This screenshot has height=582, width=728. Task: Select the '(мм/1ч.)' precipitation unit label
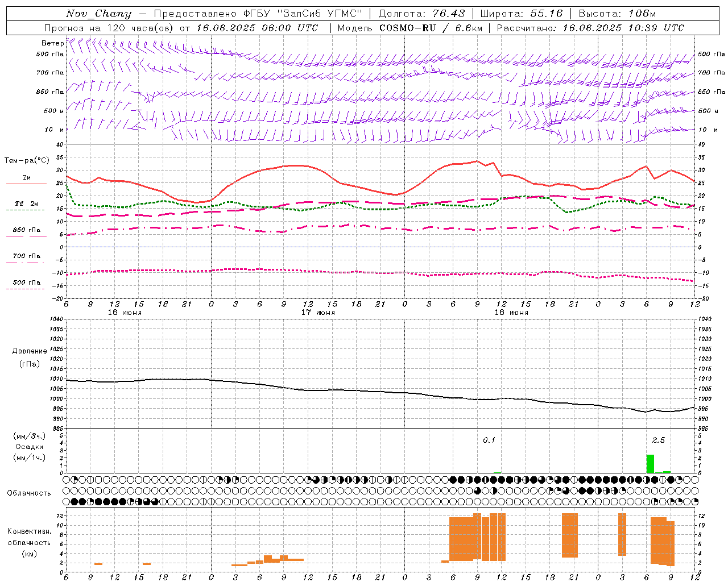click(30, 458)
